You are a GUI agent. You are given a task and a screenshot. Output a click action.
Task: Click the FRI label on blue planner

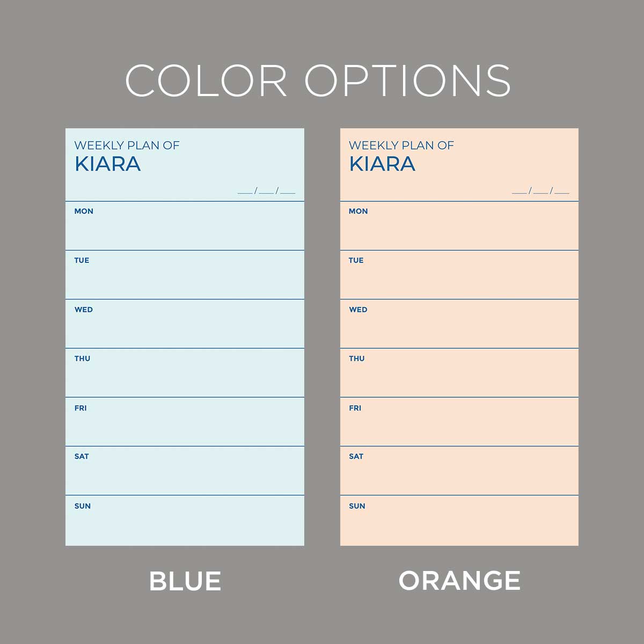coord(80,408)
